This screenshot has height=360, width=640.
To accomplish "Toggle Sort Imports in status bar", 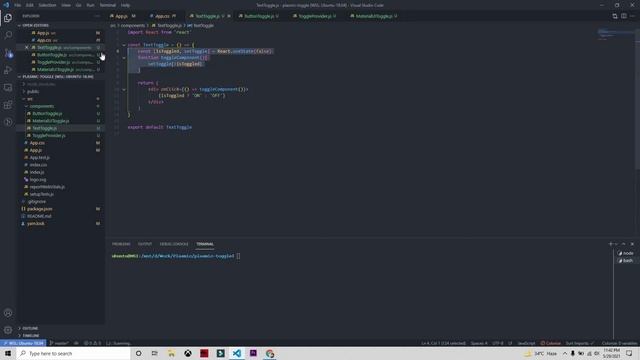I will [x=579, y=343].
